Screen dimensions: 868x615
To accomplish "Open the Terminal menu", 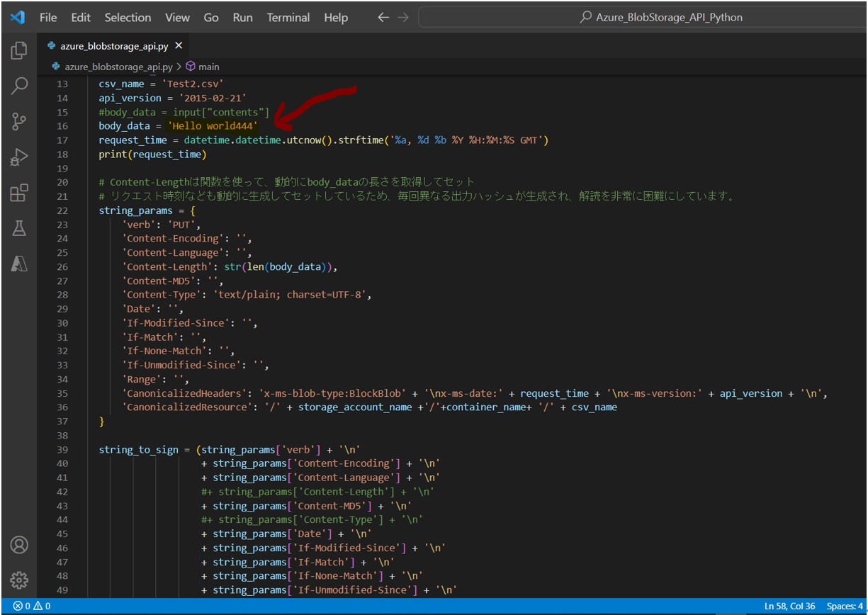I will pyautogui.click(x=288, y=18).
